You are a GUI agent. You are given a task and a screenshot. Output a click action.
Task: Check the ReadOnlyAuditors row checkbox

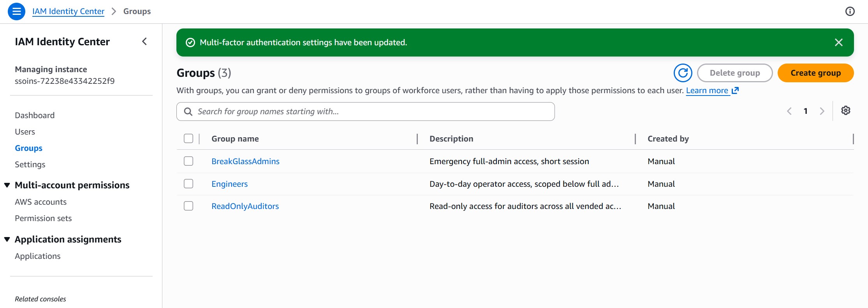(188, 206)
